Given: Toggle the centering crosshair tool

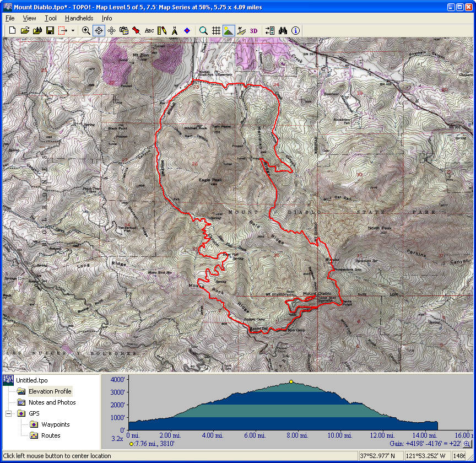Looking at the screenshot, I should click(99, 31).
